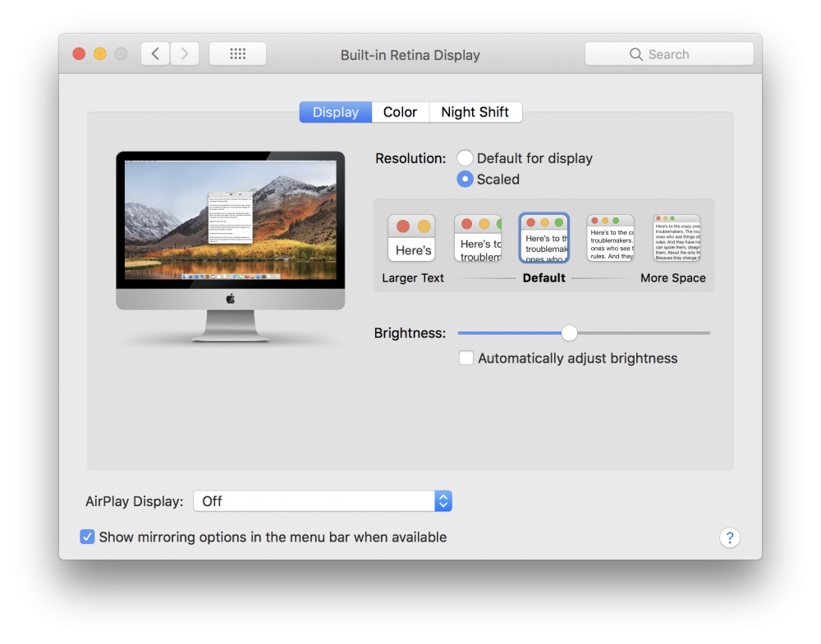Image resolution: width=821 pixels, height=644 pixels.
Task: Choose the Default scaling thumbnail
Action: click(x=544, y=238)
